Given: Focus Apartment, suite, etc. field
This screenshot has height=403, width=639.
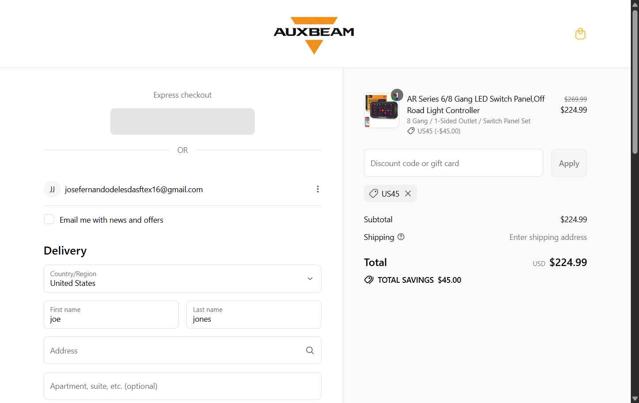Looking at the screenshot, I should (x=183, y=386).
